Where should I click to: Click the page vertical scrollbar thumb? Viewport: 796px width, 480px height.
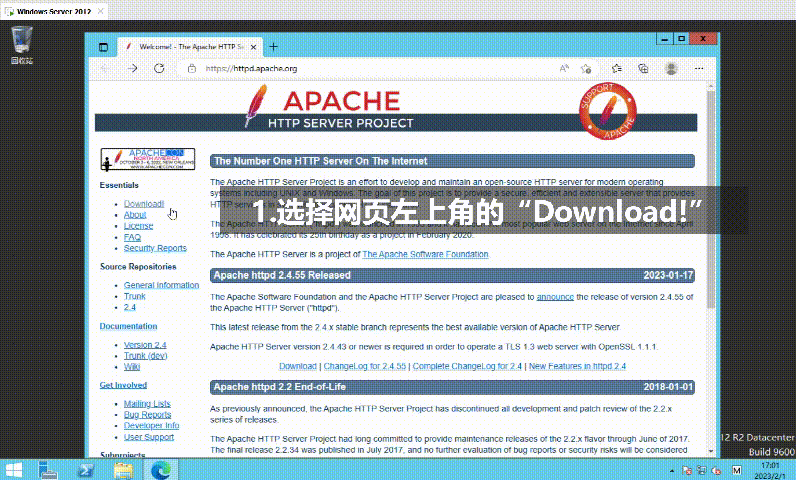point(711,199)
